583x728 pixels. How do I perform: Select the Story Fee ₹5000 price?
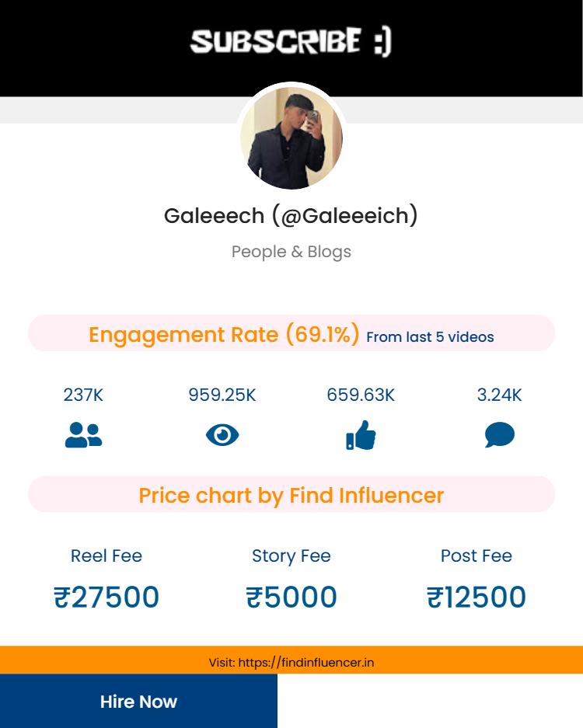click(x=291, y=597)
